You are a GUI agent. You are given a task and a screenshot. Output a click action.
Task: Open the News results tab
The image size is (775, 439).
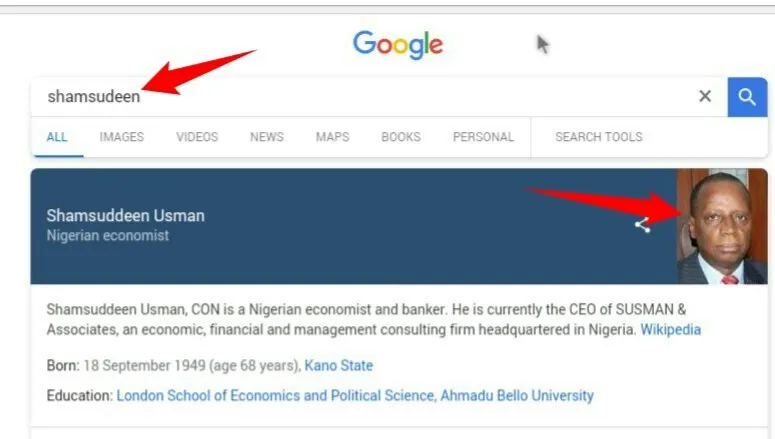(x=267, y=137)
